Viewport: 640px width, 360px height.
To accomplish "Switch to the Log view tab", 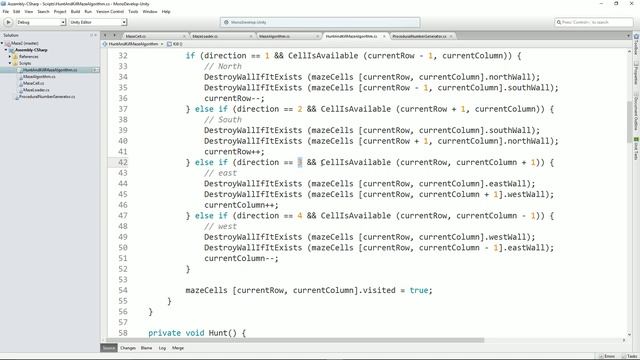I will [162, 348].
